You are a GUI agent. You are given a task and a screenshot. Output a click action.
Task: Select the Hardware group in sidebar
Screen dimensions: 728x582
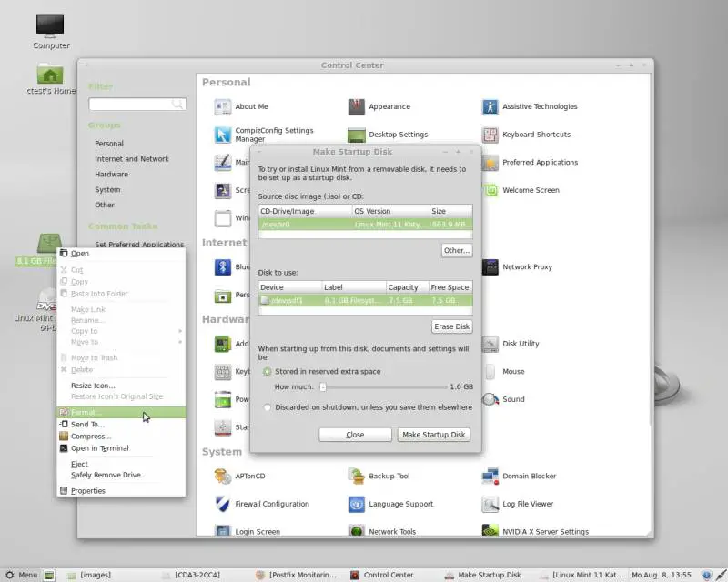pos(111,175)
